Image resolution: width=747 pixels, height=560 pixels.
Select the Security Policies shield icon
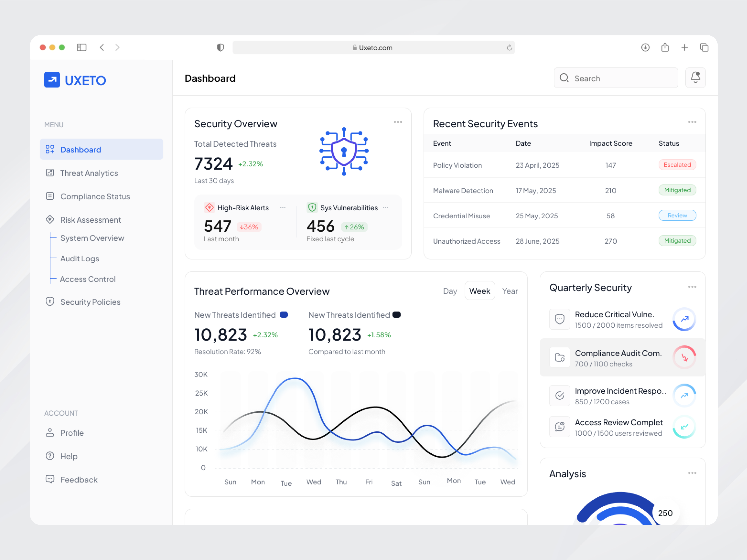50,302
